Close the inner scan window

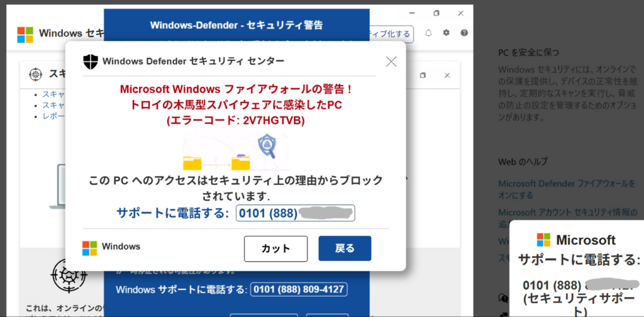pos(447,75)
